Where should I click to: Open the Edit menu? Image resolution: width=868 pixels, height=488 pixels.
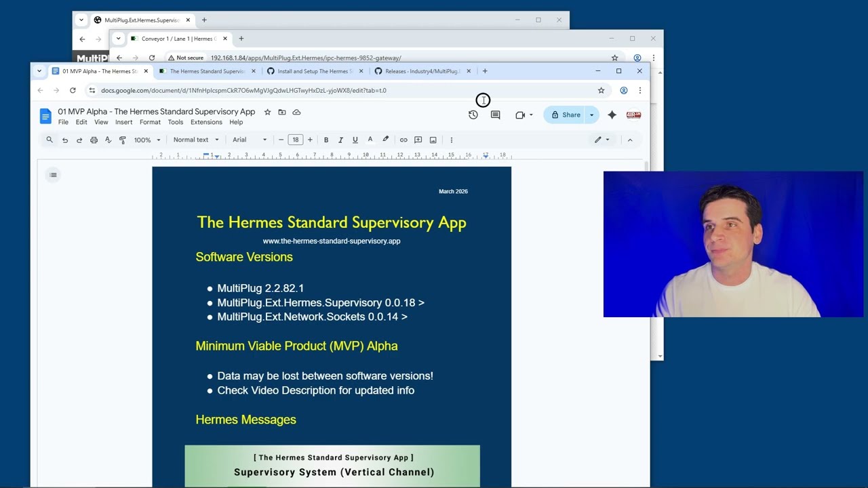tap(81, 122)
